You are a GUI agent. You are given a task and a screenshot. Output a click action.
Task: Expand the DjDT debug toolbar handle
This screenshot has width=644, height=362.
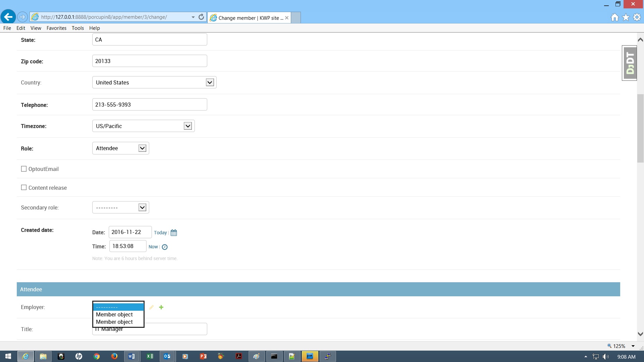pos(630,63)
